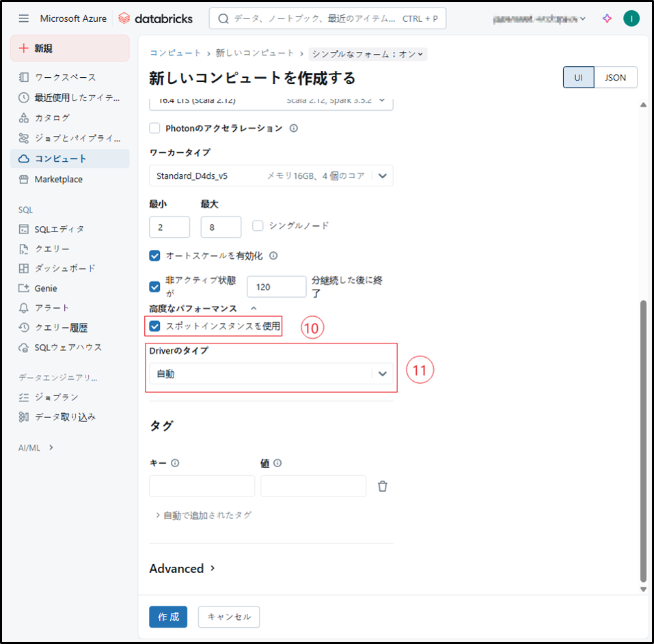Click the scrollbar down arrow
Image resolution: width=654 pixels, height=644 pixels.
coord(643,589)
